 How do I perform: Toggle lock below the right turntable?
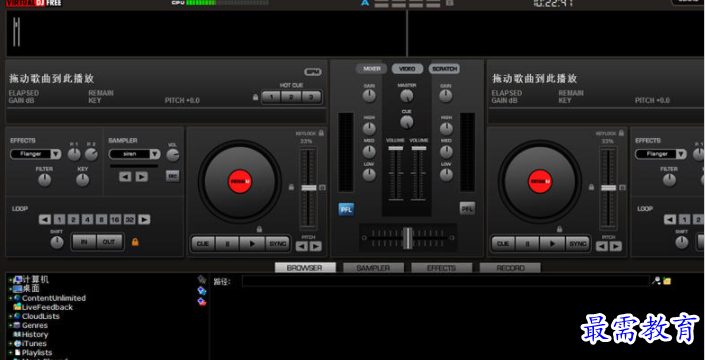(x=559, y=229)
